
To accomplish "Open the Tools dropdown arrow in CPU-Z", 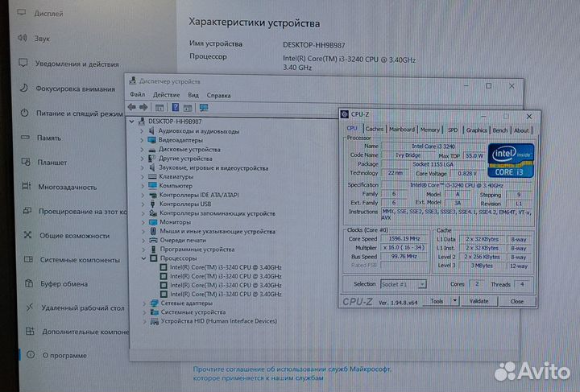I will click(454, 301).
